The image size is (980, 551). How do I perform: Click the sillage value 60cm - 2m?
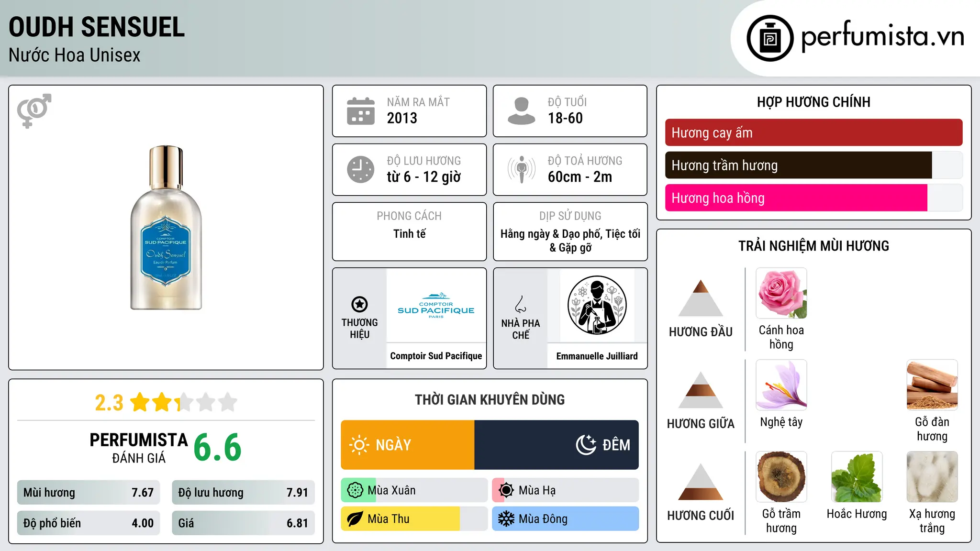click(580, 177)
